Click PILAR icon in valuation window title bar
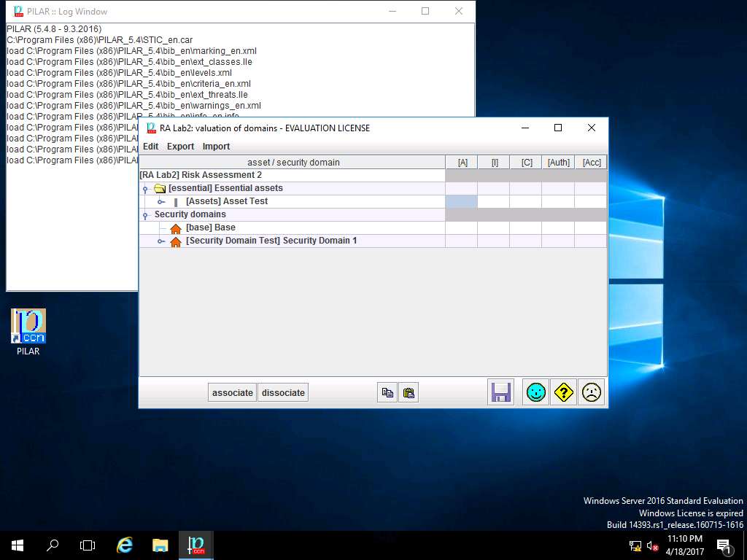 tap(152, 128)
